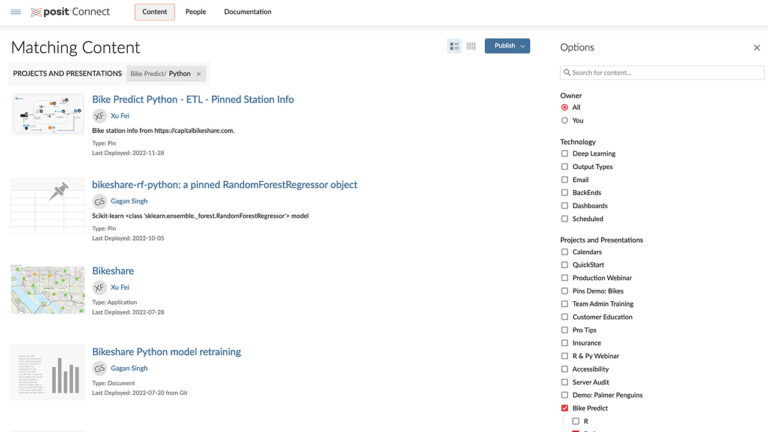The image size is (768, 432).
Task: Click the Search for content field
Action: [x=662, y=73]
